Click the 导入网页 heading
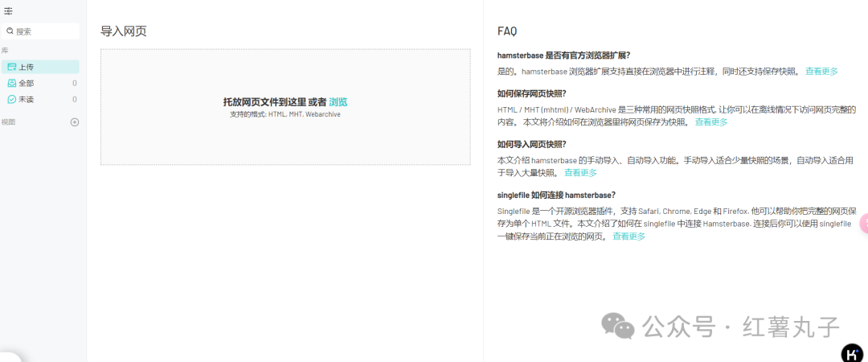The width and height of the screenshot is (868, 362). (124, 31)
